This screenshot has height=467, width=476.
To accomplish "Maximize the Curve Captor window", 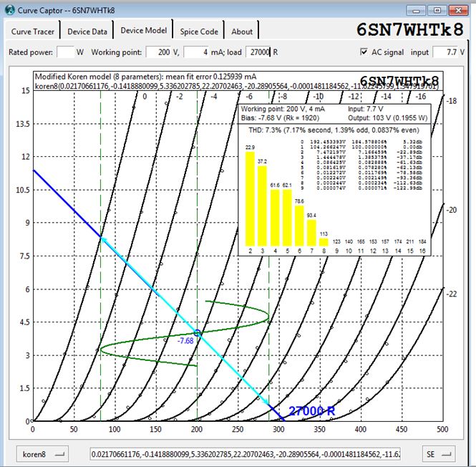I will tap(437, 11).
